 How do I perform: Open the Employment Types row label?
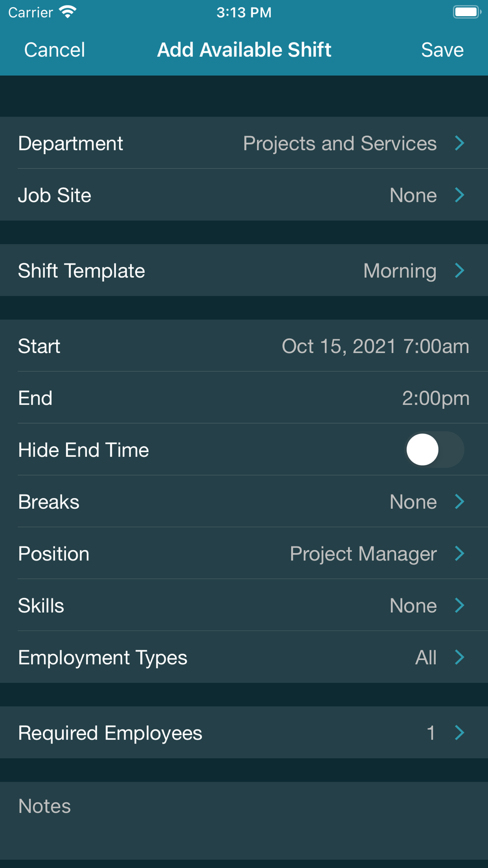[x=102, y=658]
